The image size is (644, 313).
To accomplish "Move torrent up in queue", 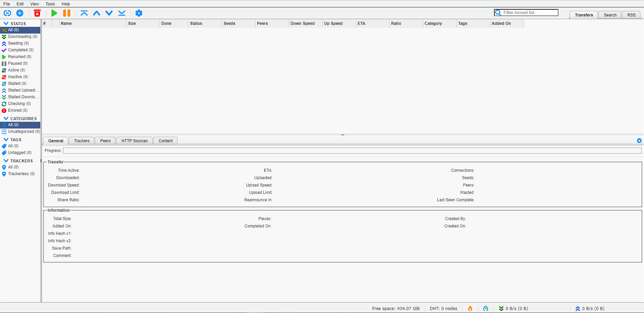I will (97, 13).
